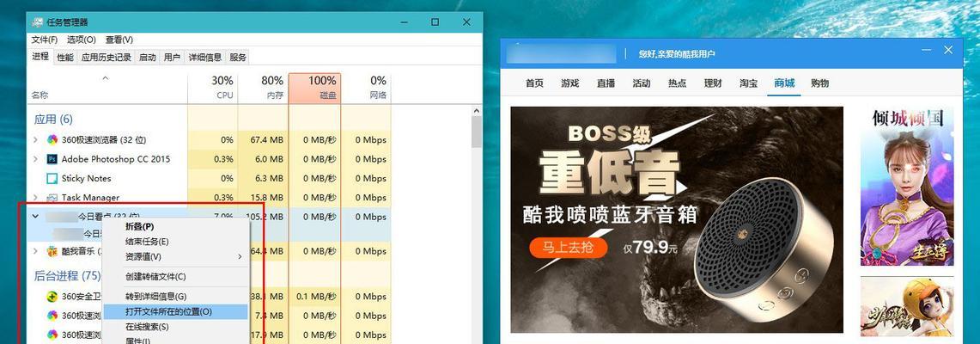980x344 pixels.
Task: Expand the 360极速浏览器 (32 位) process group
Action: pyautogui.click(x=35, y=139)
